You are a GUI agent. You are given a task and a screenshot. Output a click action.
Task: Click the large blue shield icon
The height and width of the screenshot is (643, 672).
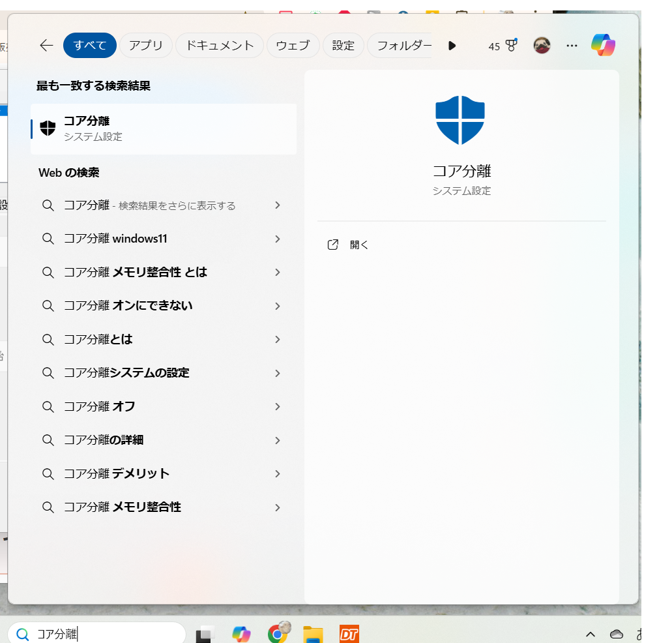coord(460,120)
